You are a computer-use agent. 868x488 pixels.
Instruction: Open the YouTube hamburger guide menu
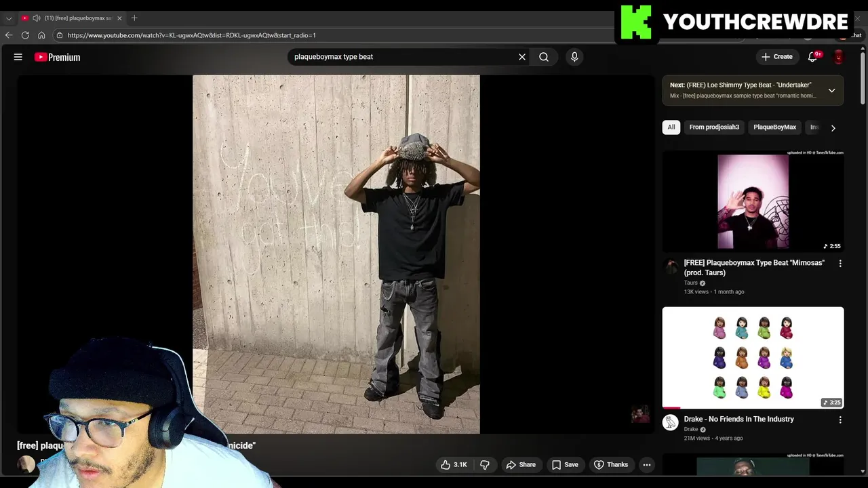(x=18, y=57)
